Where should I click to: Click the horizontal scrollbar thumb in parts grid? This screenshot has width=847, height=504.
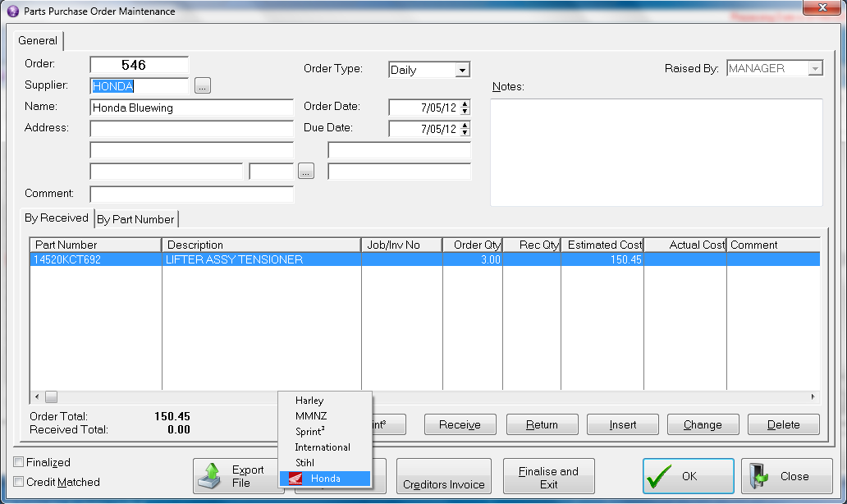(52, 397)
